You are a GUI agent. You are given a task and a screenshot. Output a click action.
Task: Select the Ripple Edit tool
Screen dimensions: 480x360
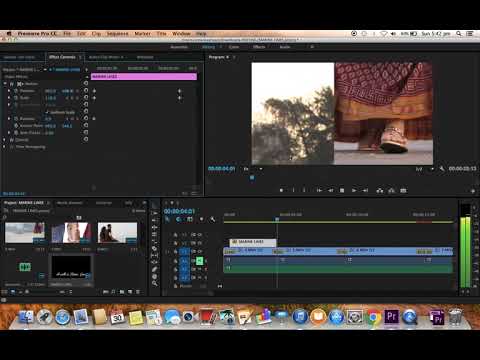pos(155,227)
